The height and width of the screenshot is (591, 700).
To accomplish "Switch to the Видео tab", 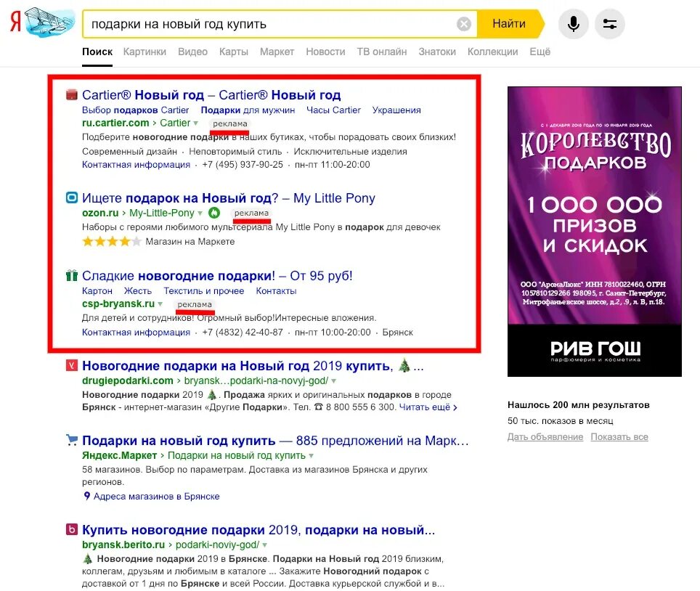I will click(x=192, y=52).
